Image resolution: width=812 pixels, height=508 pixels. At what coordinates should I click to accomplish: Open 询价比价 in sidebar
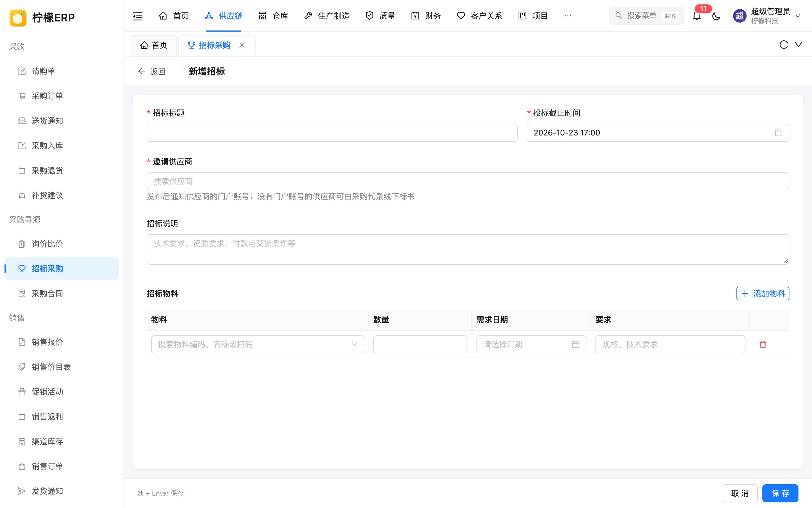tap(61, 244)
